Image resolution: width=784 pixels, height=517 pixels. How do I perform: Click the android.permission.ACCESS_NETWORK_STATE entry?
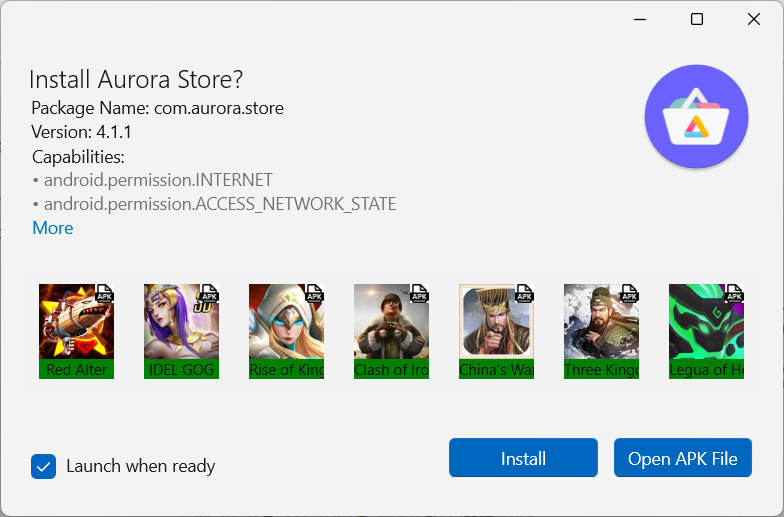pyautogui.click(x=214, y=204)
